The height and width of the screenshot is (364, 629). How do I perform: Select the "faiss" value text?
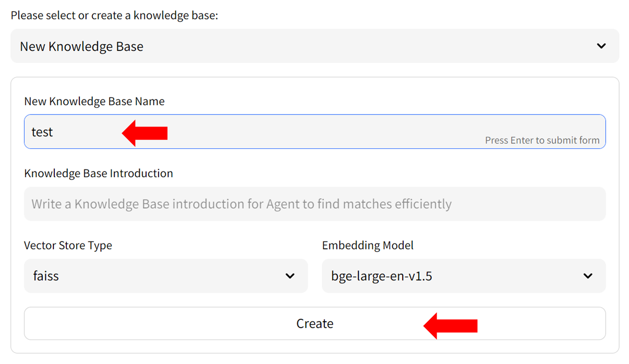pos(46,276)
